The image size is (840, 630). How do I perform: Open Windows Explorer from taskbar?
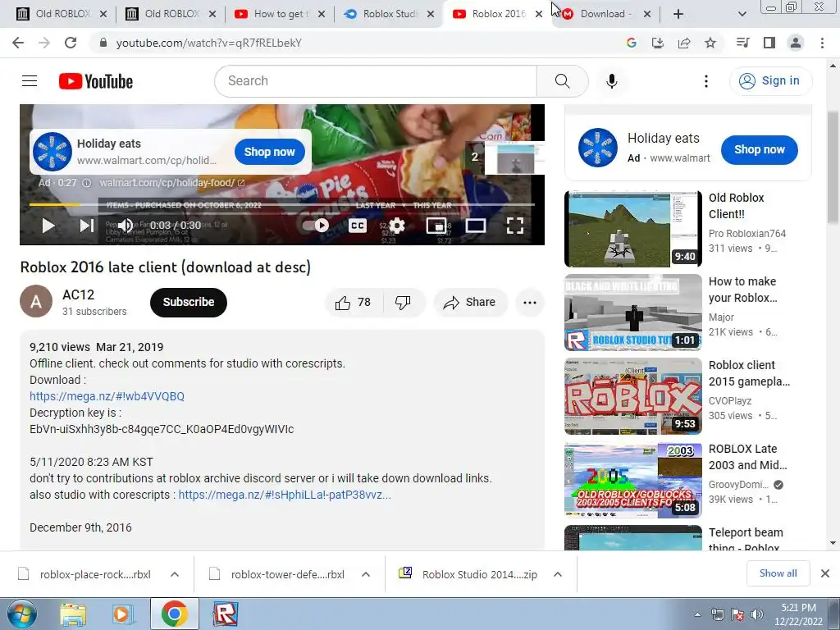[73, 614]
